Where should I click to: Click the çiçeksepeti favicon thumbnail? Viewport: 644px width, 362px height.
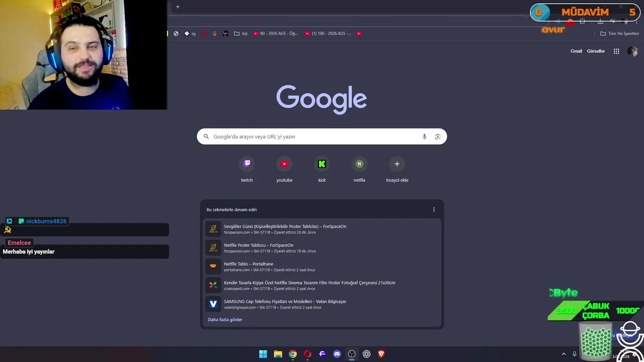tap(213, 285)
